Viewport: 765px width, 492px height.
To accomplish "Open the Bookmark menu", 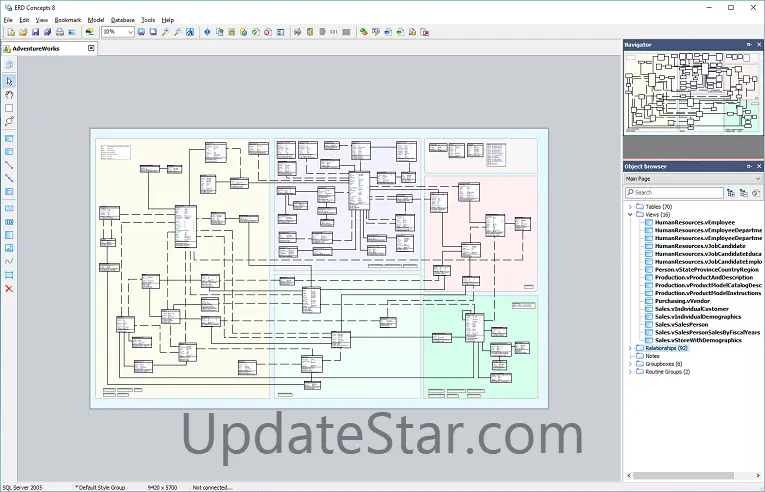I will click(68, 20).
